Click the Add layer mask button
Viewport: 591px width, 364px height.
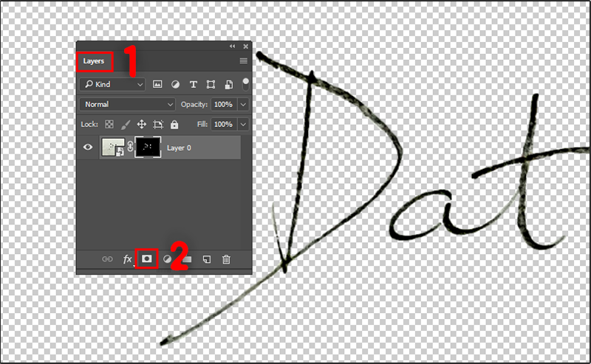click(146, 259)
